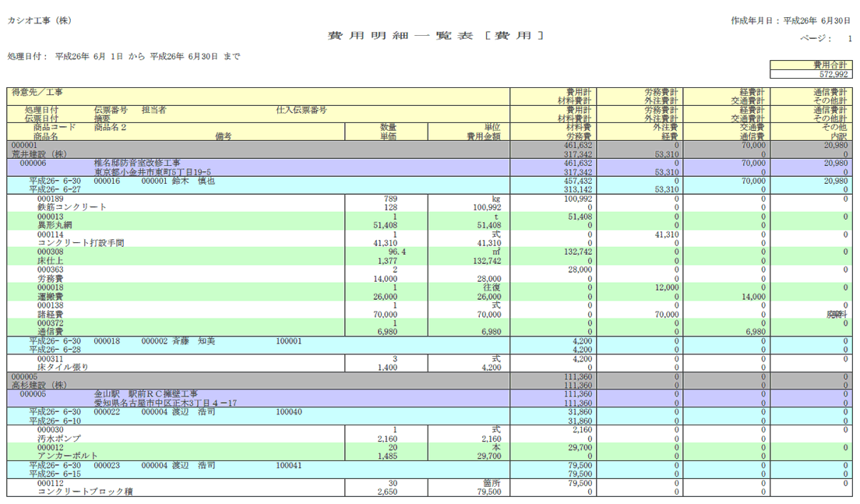Click the unit 箇所
Image resolution: width=860 pixels, height=504 pixels.
click(492, 483)
